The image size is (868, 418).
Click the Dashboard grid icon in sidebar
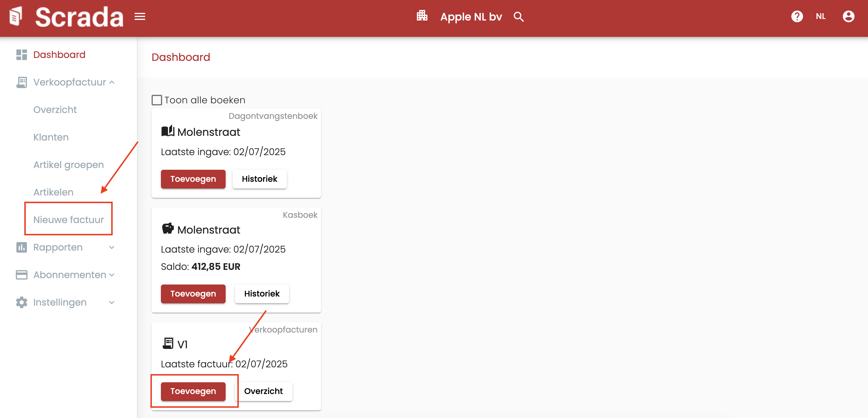22,55
